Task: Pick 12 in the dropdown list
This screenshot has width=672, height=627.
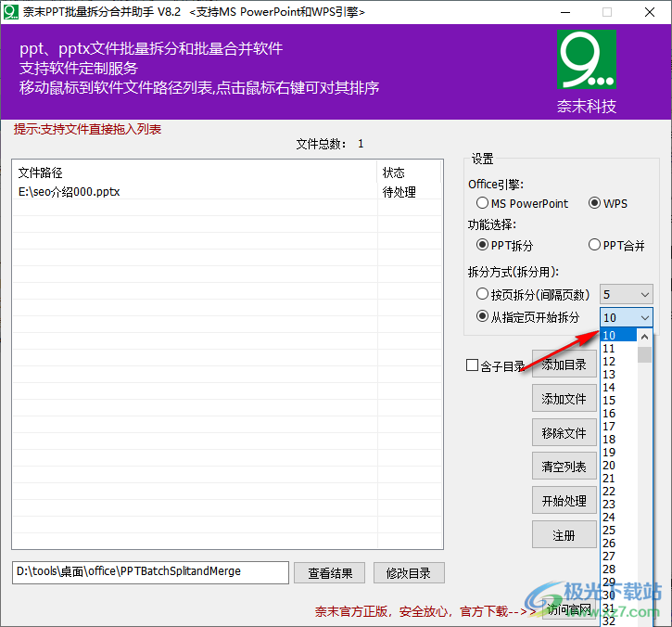Action: pyautogui.click(x=619, y=361)
